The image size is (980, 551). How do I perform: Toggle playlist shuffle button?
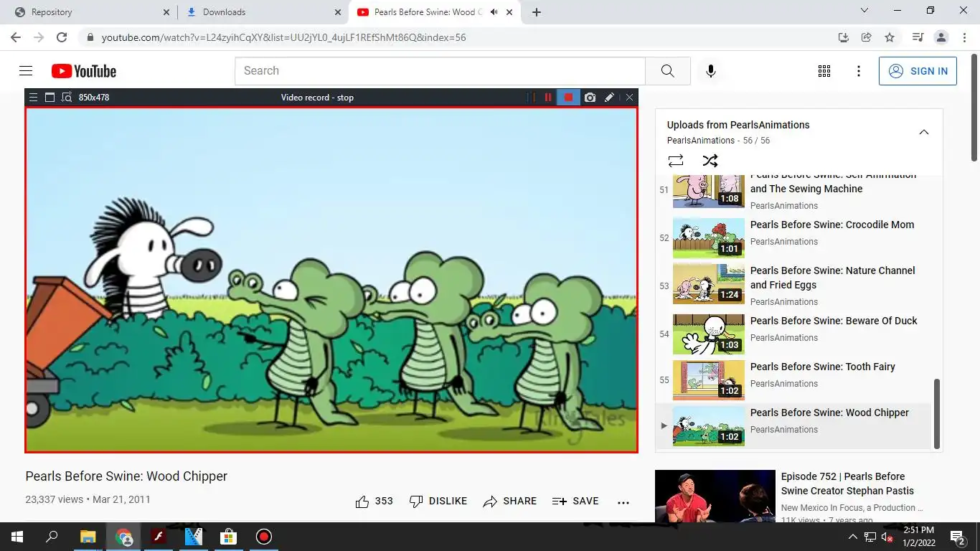(710, 161)
